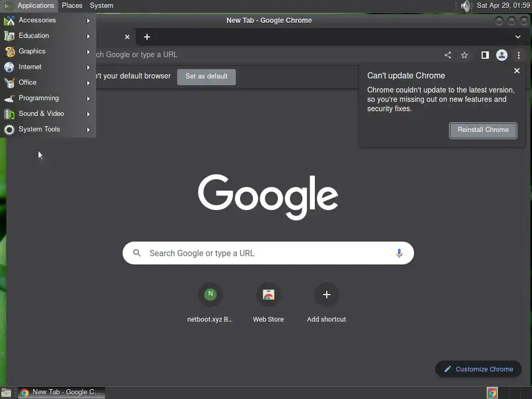Expand the Programming submenu arrow
Viewport: 532px width, 399px height.
88,99
